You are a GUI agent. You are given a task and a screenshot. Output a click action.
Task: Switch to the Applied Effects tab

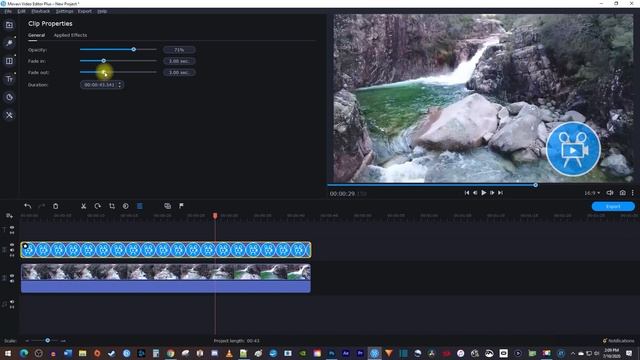click(70, 35)
